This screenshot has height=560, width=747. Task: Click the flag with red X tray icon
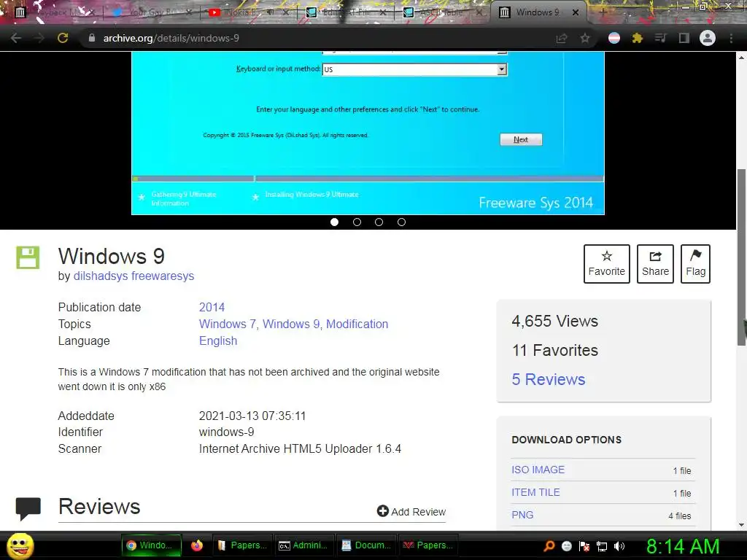tap(584, 545)
